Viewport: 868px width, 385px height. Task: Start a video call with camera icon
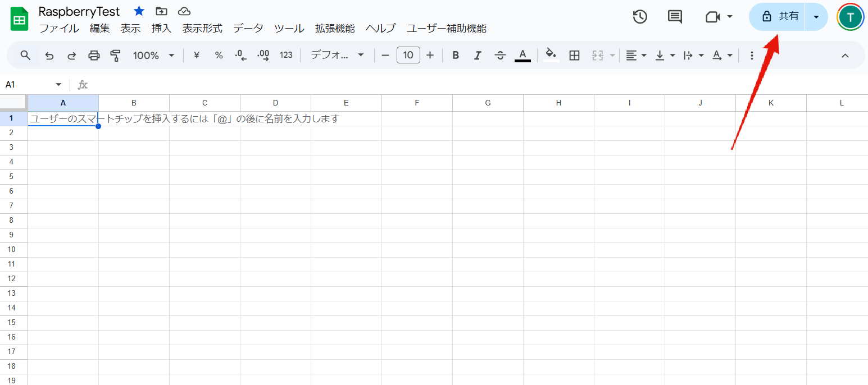pyautogui.click(x=713, y=17)
